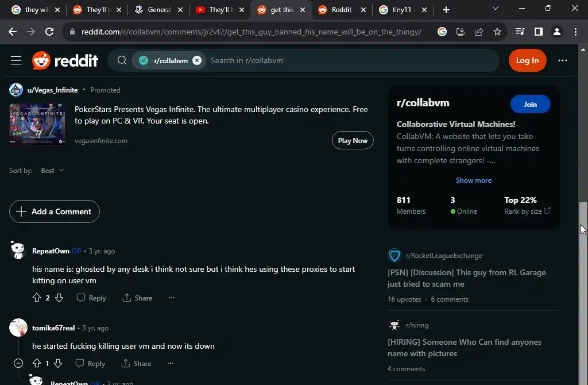The image size is (588, 385).
Task: Open the media control toolbar icon
Action: click(x=520, y=32)
